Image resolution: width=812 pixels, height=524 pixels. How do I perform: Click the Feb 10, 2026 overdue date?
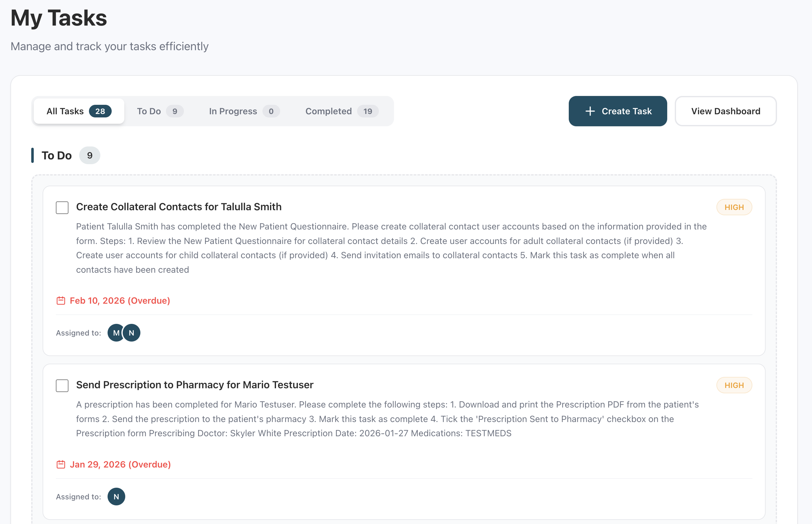pyautogui.click(x=120, y=301)
